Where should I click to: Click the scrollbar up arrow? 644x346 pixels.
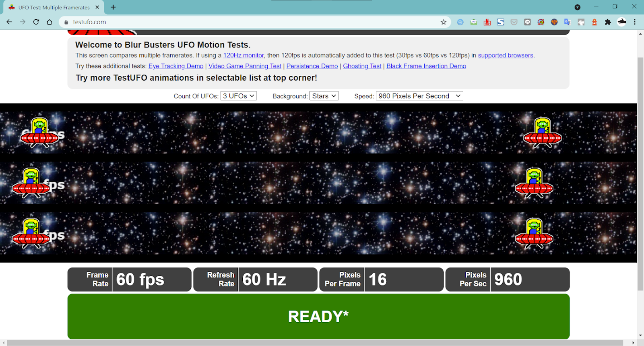point(640,33)
